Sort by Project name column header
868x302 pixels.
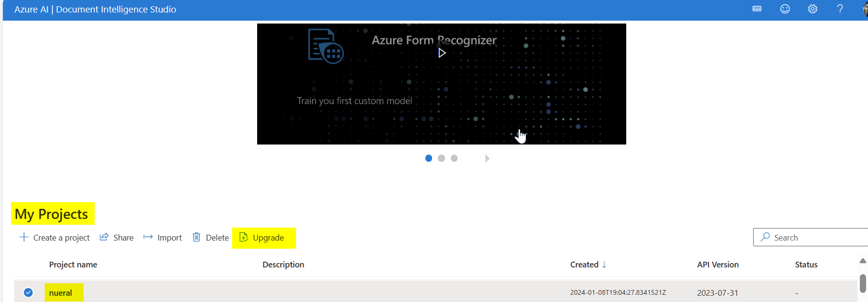click(73, 265)
